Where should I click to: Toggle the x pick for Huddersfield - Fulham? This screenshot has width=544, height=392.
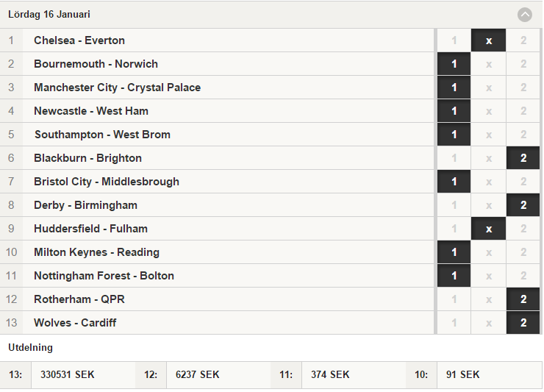click(488, 229)
